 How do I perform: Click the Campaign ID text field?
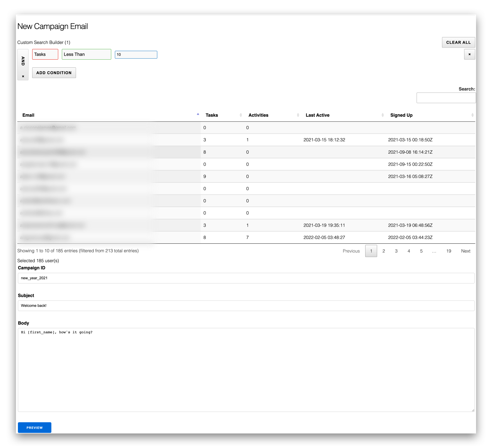(x=246, y=278)
